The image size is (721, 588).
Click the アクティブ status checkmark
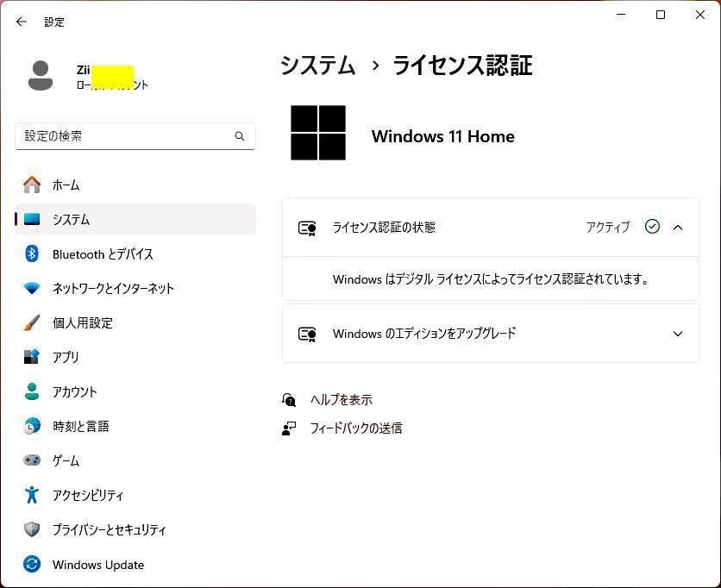(652, 227)
